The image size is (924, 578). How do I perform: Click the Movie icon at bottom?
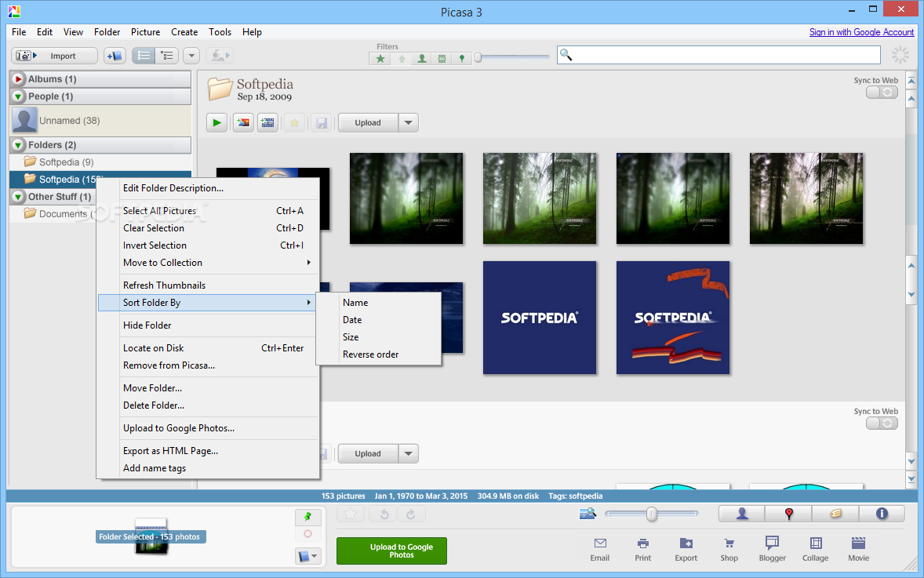[859, 549]
